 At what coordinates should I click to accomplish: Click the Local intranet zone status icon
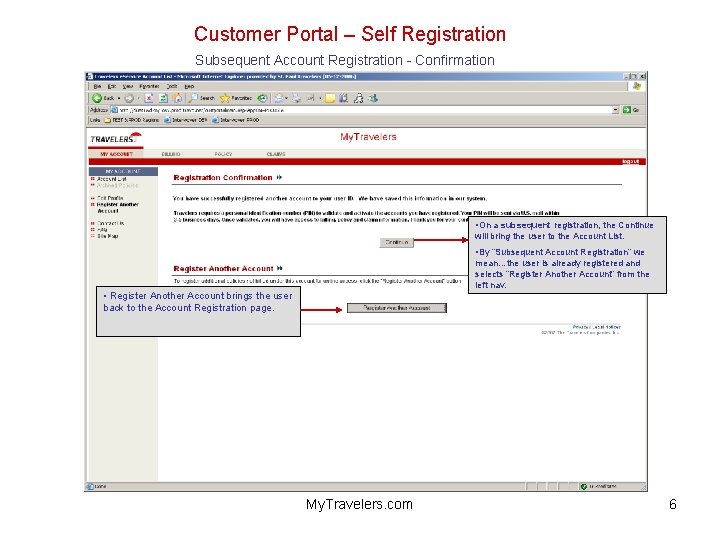click(x=583, y=487)
